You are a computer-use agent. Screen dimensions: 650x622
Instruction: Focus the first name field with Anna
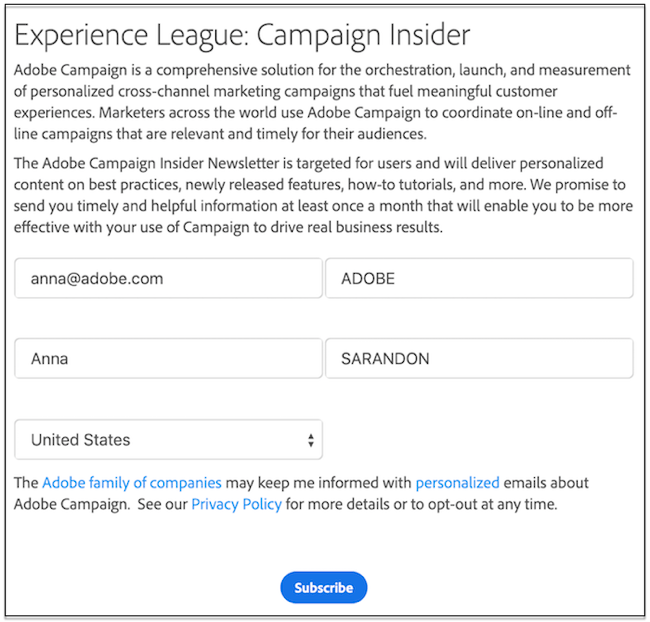[x=168, y=359]
